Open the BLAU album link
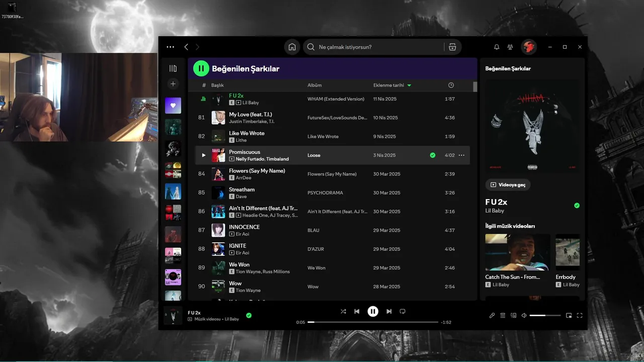Viewport: 644px width, 362px height. [313, 230]
